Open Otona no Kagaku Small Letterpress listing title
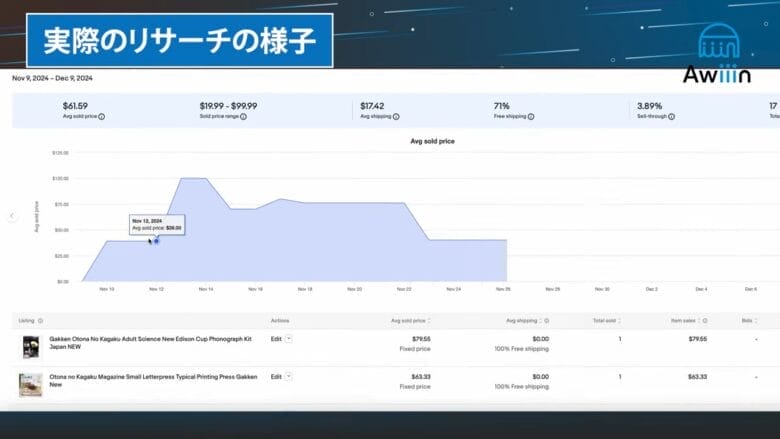This screenshot has height=439, width=780. 153,380
